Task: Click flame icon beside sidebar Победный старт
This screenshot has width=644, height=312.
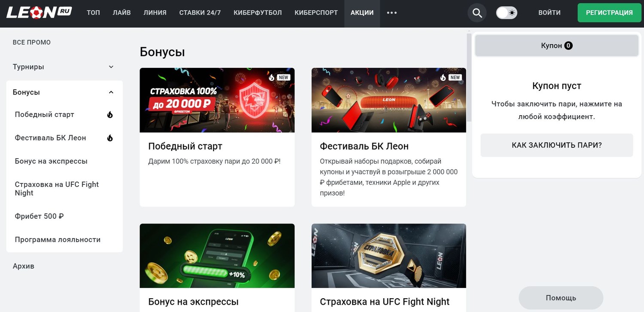Action: pos(110,115)
